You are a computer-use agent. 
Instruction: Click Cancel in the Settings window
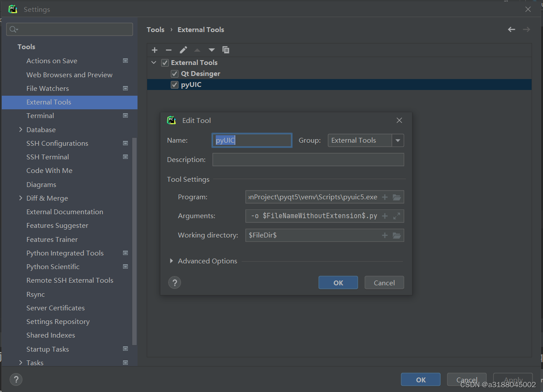tap(467, 380)
